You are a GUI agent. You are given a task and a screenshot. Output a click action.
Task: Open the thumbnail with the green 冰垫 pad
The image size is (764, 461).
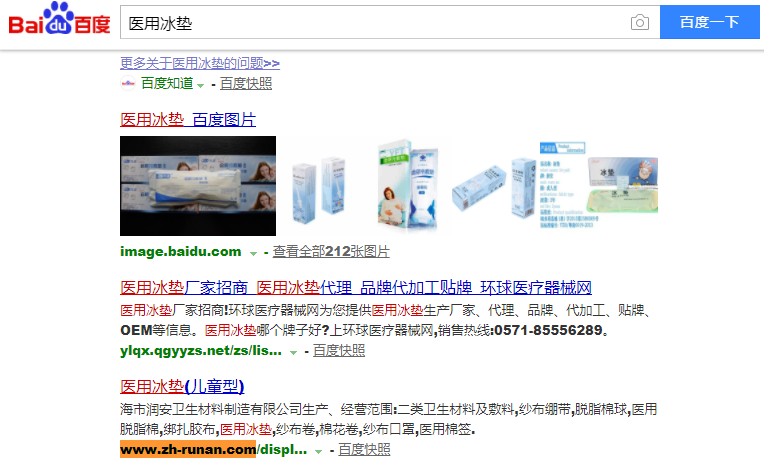click(624, 185)
